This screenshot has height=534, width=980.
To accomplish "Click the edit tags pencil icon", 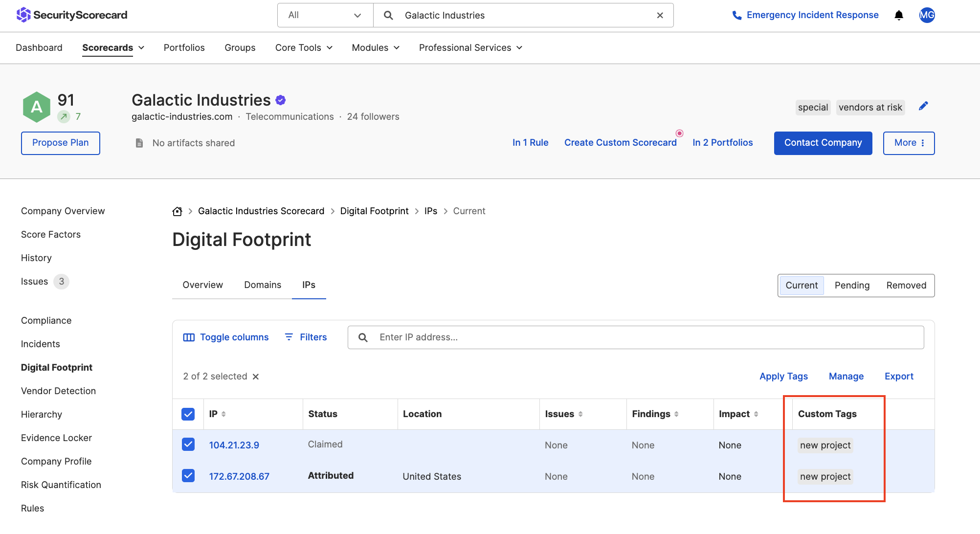I will [x=923, y=106].
